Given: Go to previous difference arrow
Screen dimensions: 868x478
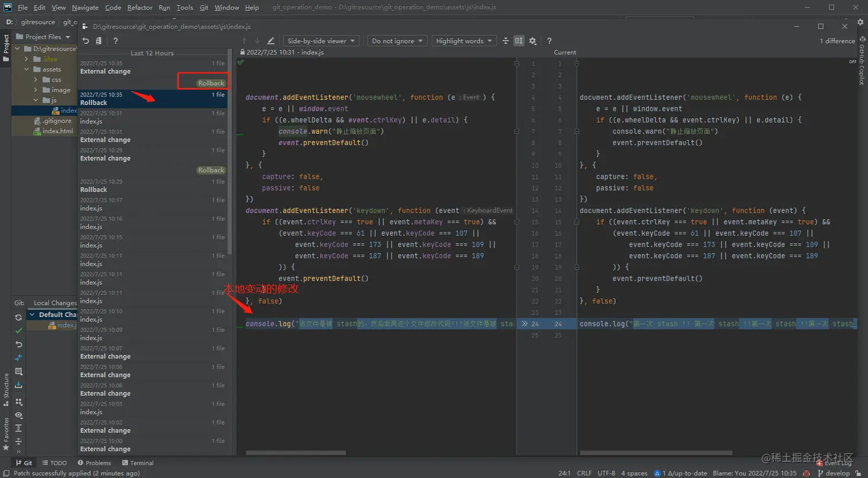Looking at the screenshot, I should (244, 41).
